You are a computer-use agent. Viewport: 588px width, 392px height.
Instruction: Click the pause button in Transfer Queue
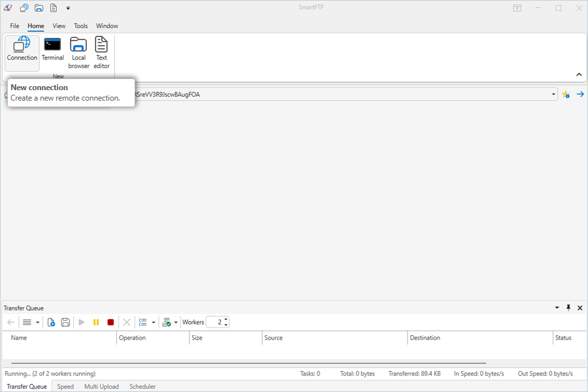96,322
